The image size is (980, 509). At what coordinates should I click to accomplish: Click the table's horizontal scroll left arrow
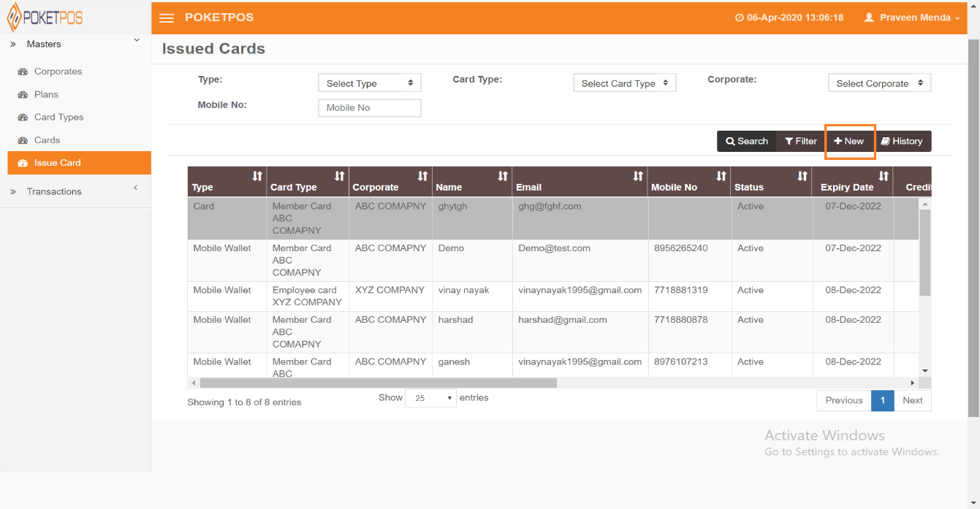[194, 383]
